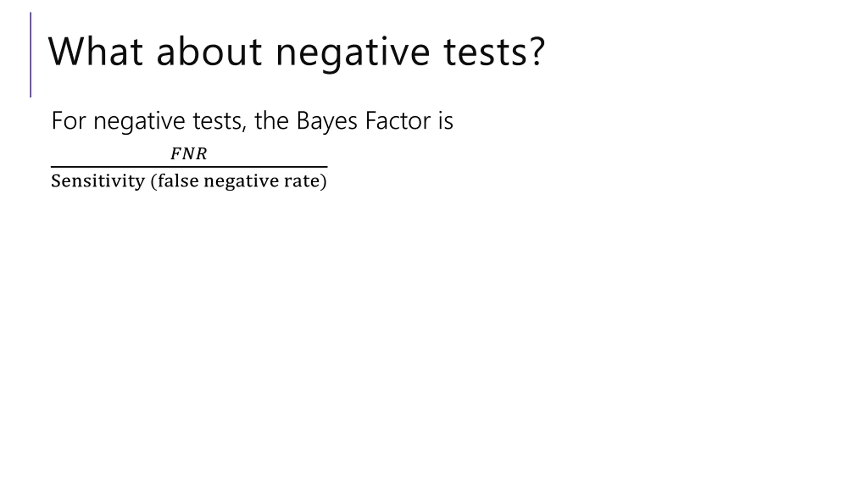
Task: Click the word "For" in the body text
Action: [x=68, y=121]
